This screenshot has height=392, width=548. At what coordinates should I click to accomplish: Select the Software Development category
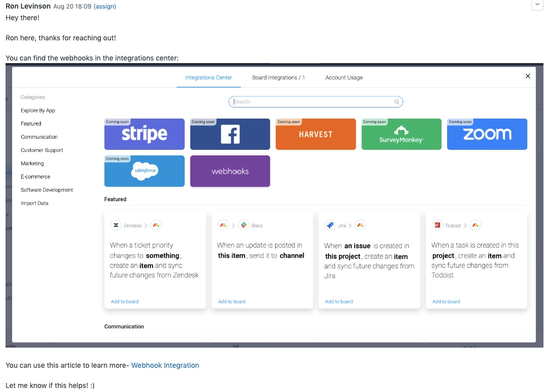point(47,190)
